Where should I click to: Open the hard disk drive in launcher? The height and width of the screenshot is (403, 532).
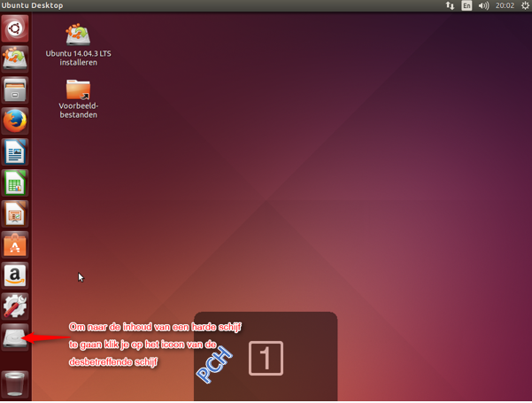(x=15, y=337)
